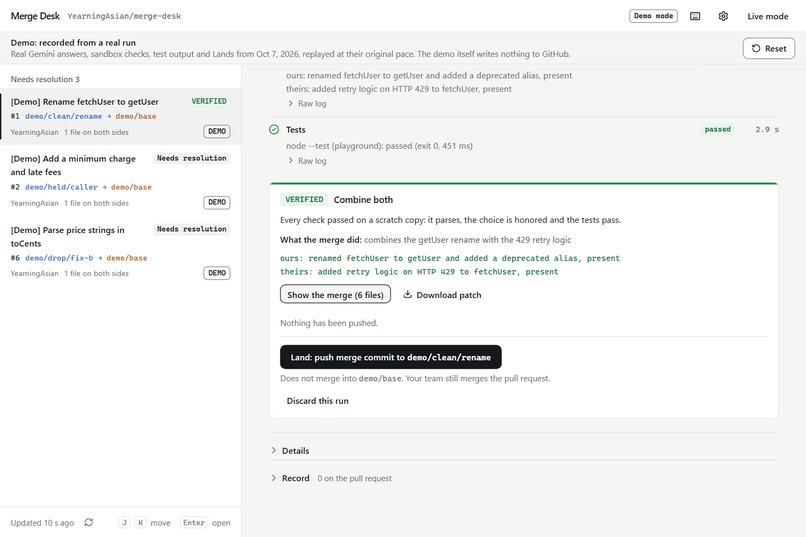Click 'Demo: recorded from a real run' heading

73,43
